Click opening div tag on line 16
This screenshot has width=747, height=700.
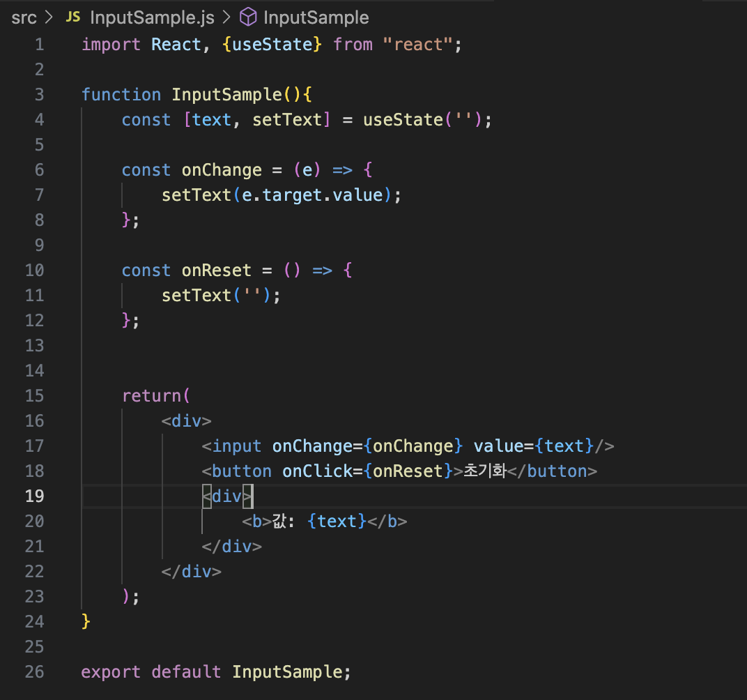(186, 420)
